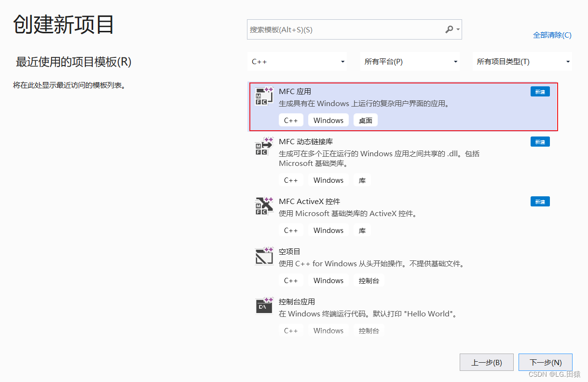Select the MFC 应用 template title
The height and width of the screenshot is (382, 588).
tap(295, 91)
